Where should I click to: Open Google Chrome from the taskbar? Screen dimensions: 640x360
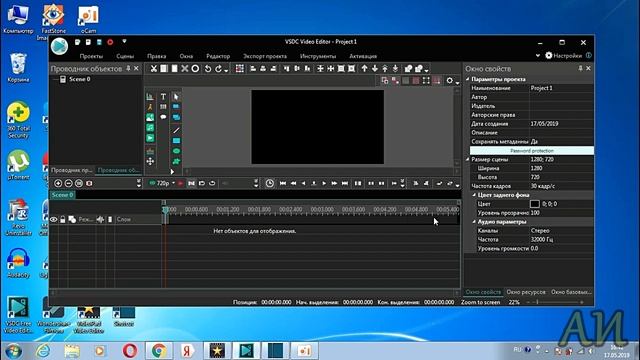tap(159, 351)
